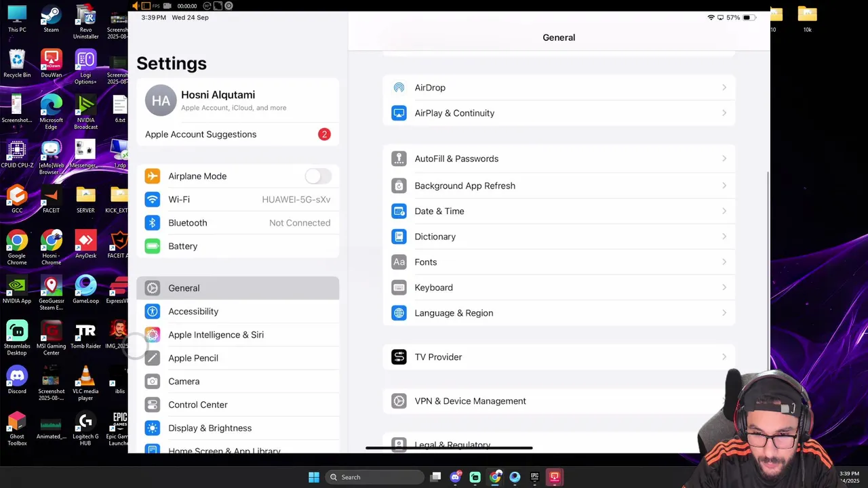The height and width of the screenshot is (488, 868).
Task: Tap the TV Provider icon
Action: coord(399,357)
